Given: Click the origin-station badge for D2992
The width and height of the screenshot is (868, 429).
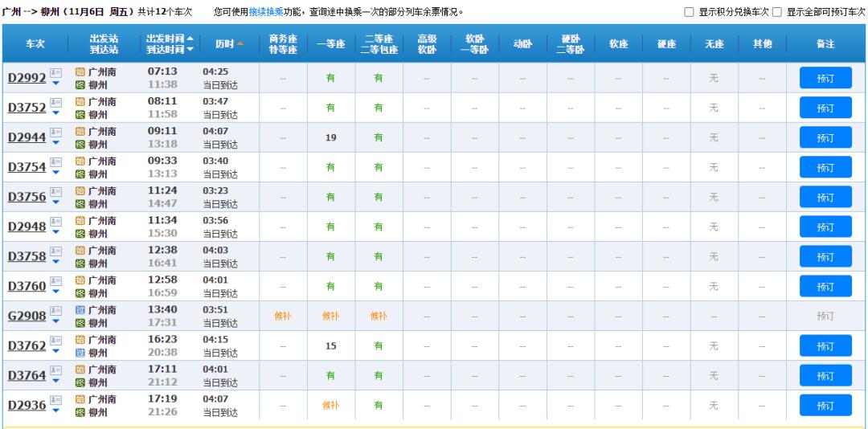Looking at the screenshot, I should 80,72.
